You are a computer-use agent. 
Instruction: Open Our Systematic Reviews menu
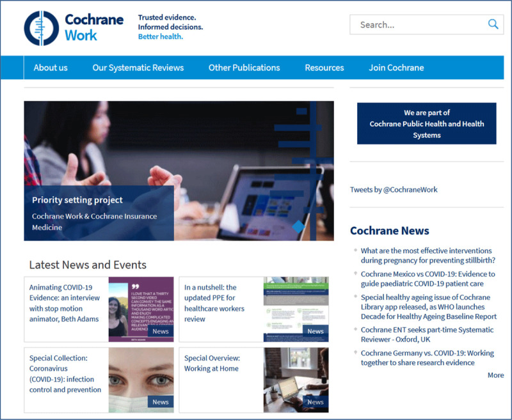pos(138,68)
